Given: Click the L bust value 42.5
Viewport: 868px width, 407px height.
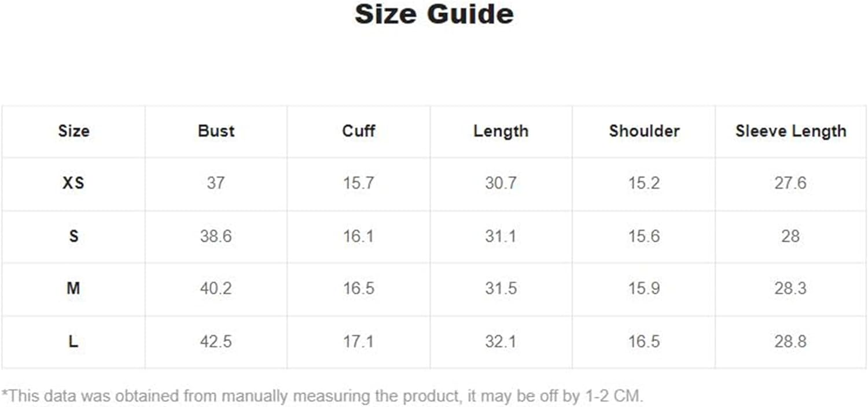Looking at the screenshot, I should click(x=216, y=342).
